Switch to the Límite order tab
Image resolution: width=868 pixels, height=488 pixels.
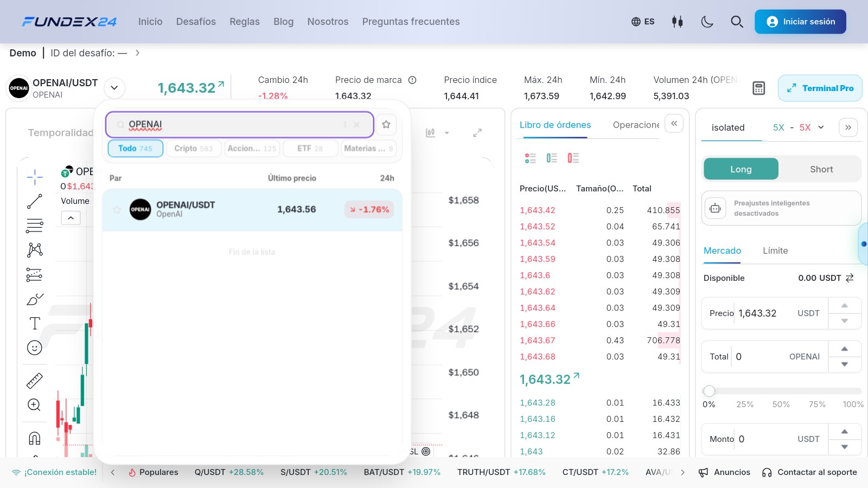pyautogui.click(x=775, y=251)
